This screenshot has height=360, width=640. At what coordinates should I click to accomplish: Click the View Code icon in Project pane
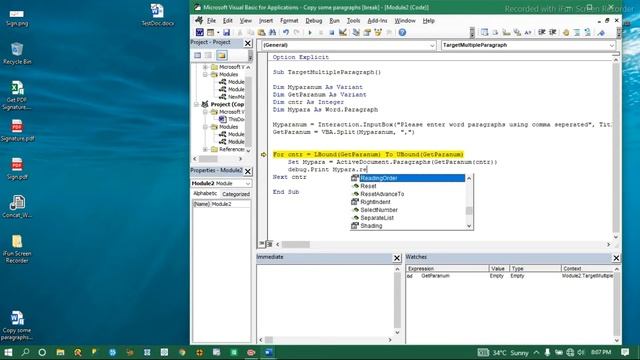(198, 55)
